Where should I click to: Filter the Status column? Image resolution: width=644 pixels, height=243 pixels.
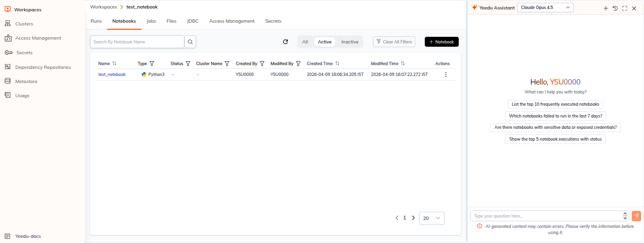[x=188, y=63]
